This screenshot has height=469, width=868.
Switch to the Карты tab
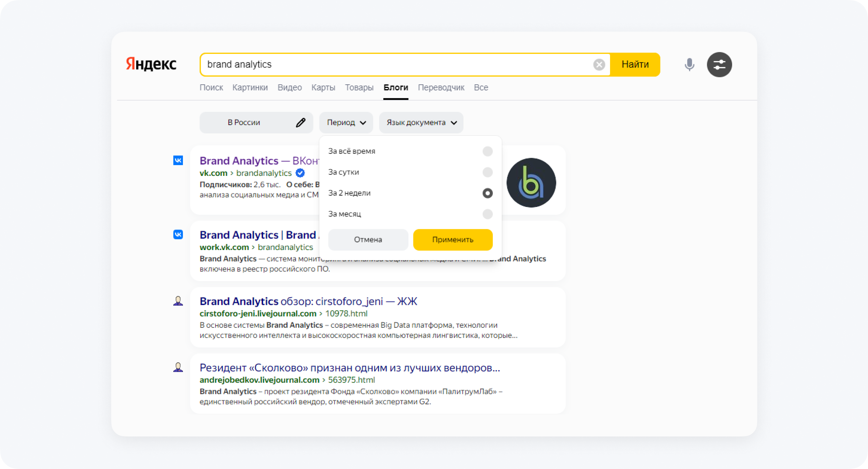(323, 88)
